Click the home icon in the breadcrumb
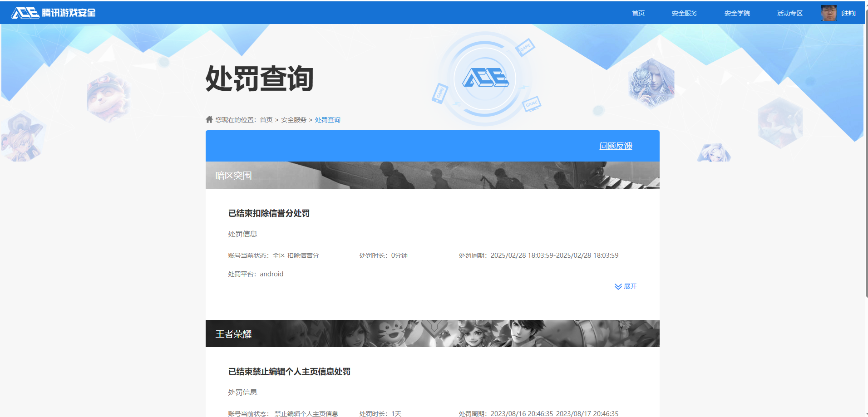The image size is (868, 417). 209,119
